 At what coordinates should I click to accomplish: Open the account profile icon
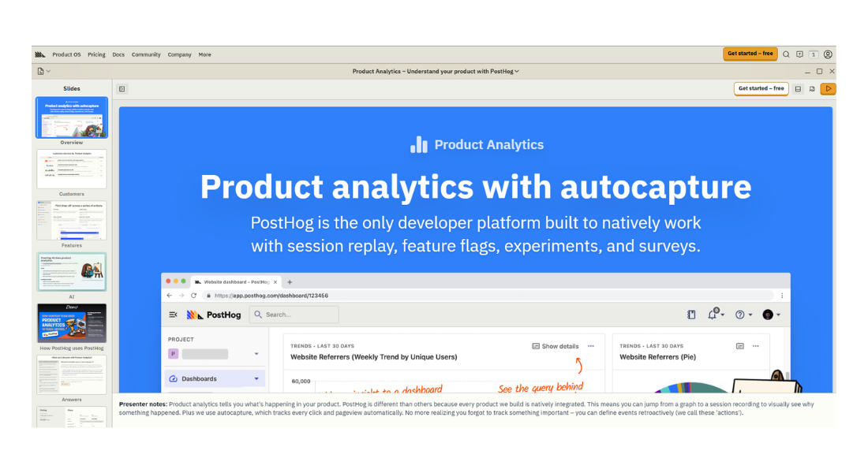coord(828,54)
